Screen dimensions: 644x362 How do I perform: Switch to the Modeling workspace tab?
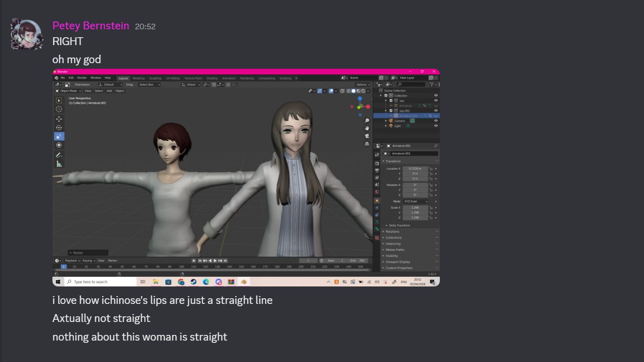138,78
